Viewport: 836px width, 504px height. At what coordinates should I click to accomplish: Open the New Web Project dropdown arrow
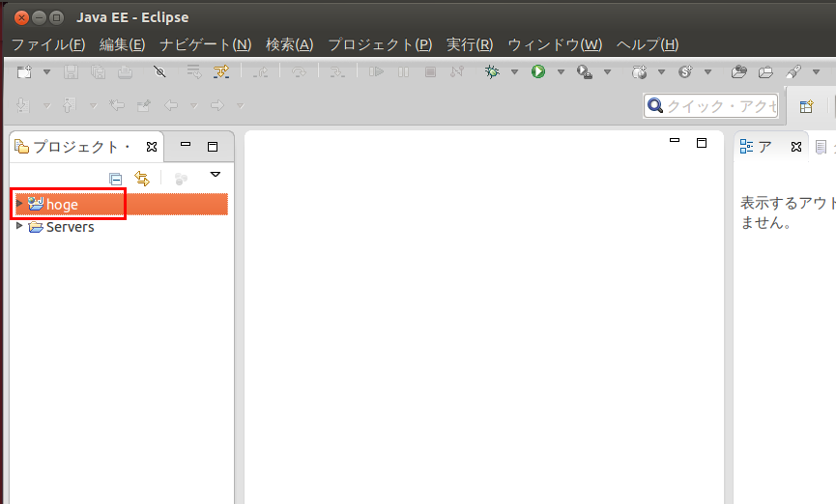[x=662, y=71]
